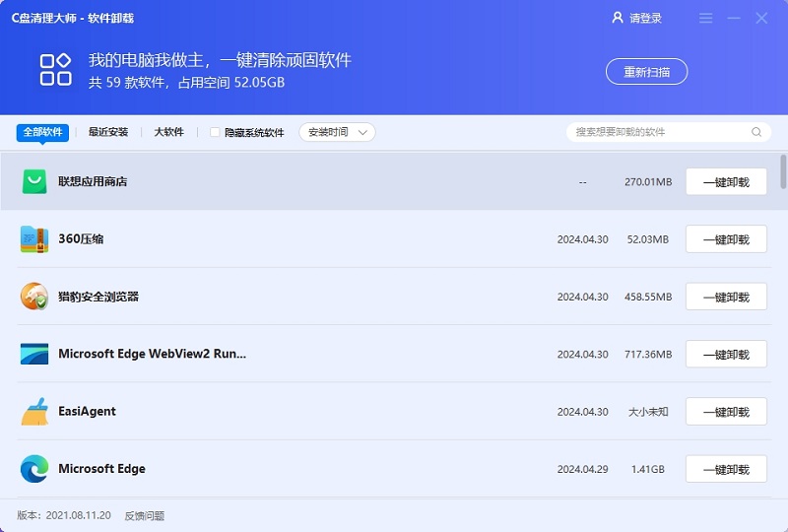Click the 联想应用商店 name text
Viewport: 788px width, 532px height.
pyautogui.click(x=93, y=181)
